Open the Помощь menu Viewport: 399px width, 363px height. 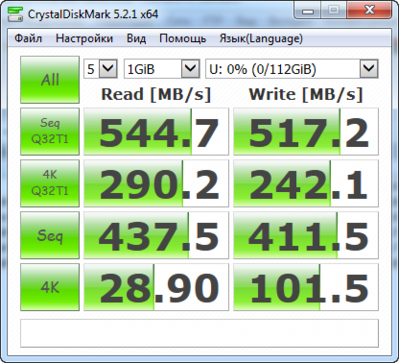point(182,39)
